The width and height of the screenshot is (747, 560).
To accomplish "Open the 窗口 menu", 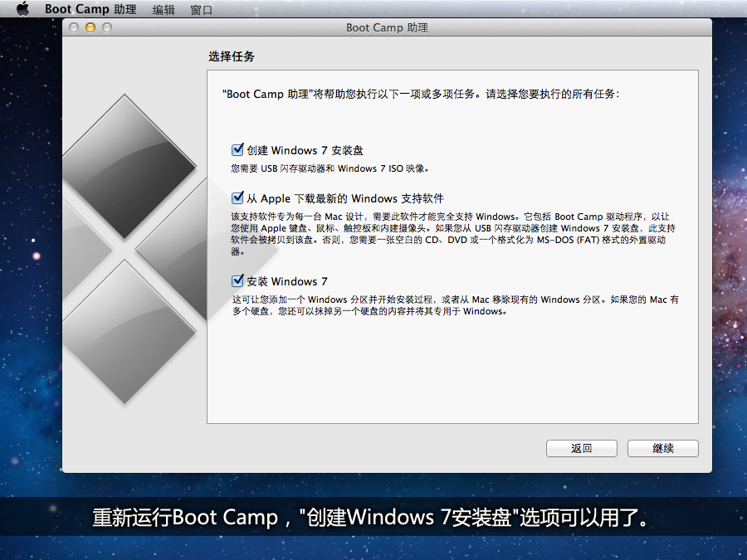I will 201,9.
